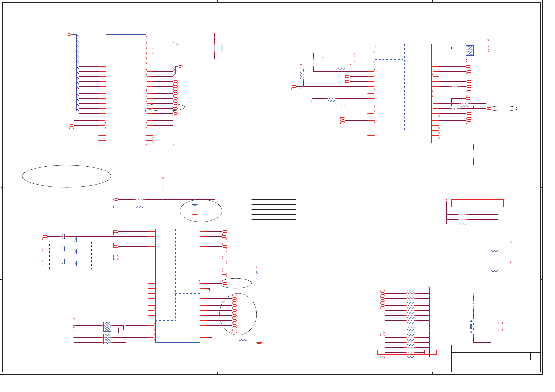Click the title block in the bottom-right corner

coord(496,358)
